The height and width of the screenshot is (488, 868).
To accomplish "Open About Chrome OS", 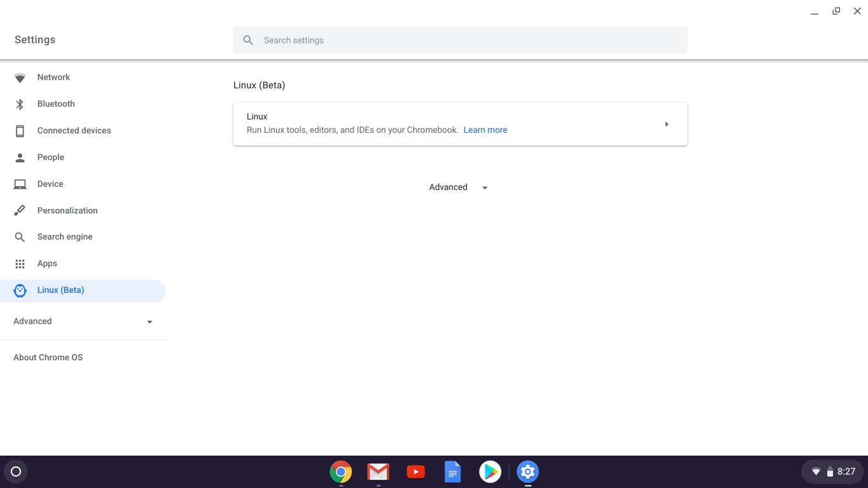I will tap(48, 357).
